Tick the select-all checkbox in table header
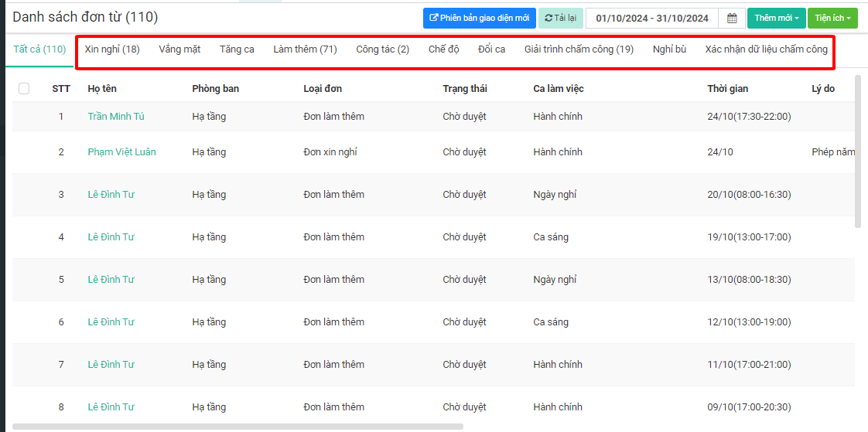The image size is (868, 432). [x=24, y=89]
